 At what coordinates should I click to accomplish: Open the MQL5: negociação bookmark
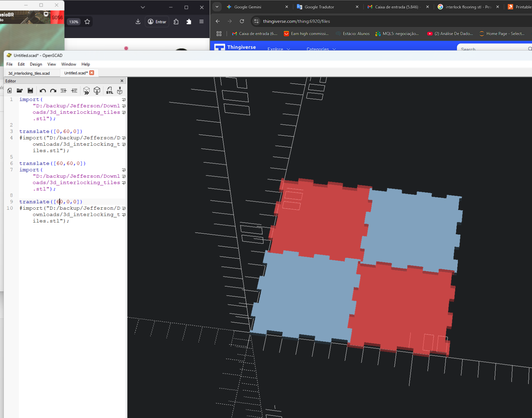tap(397, 34)
